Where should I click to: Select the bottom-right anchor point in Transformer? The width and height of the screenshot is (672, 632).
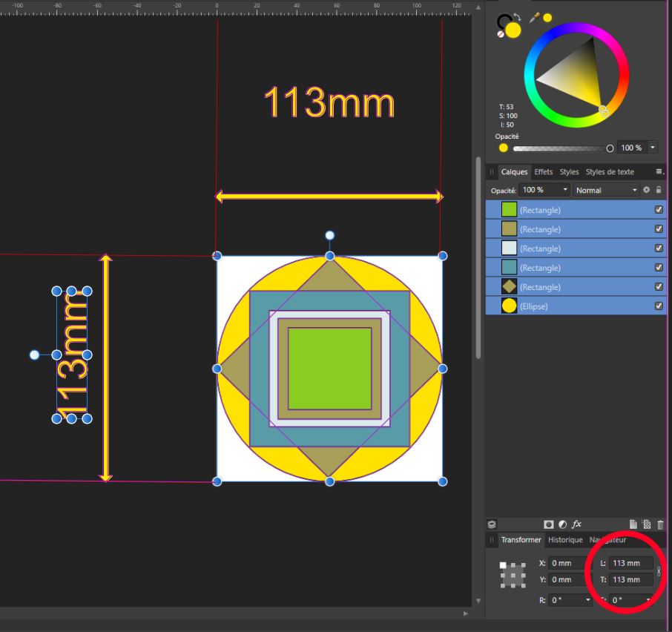pyautogui.click(x=523, y=585)
